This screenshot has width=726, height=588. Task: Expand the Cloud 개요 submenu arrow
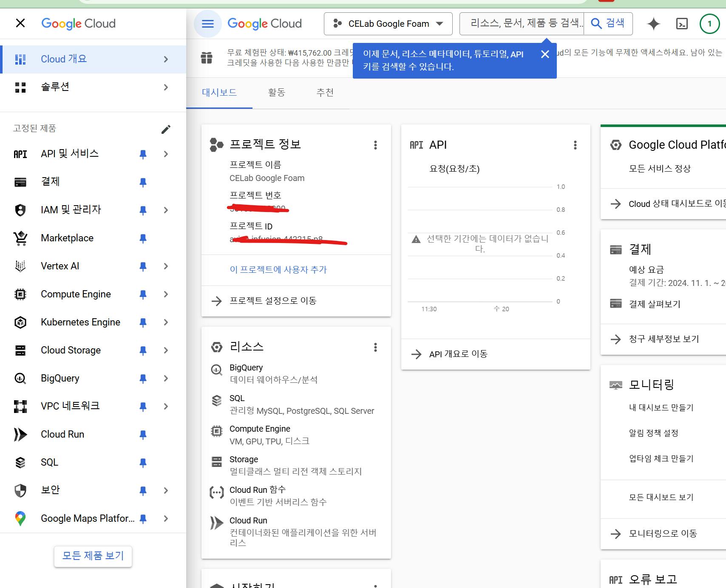tap(166, 59)
